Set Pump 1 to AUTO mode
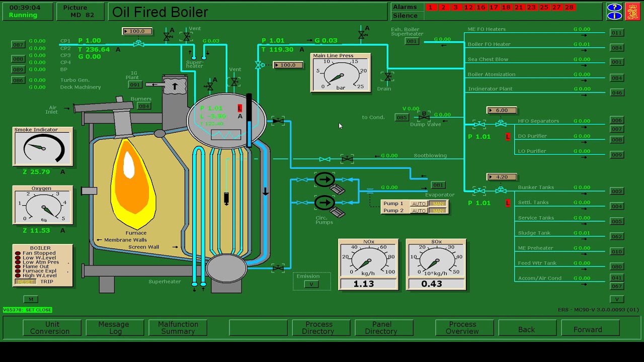This screenshot has width=644, height=362. point(419,204)
